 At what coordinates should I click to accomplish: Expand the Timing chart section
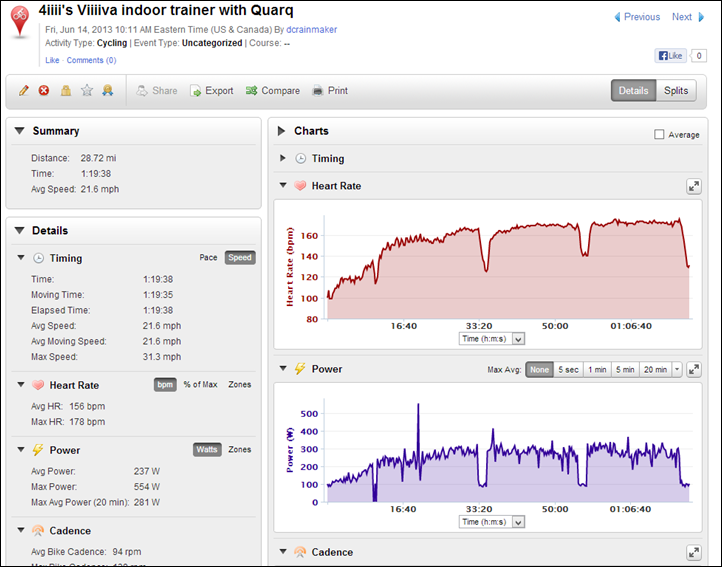[283, 158]
